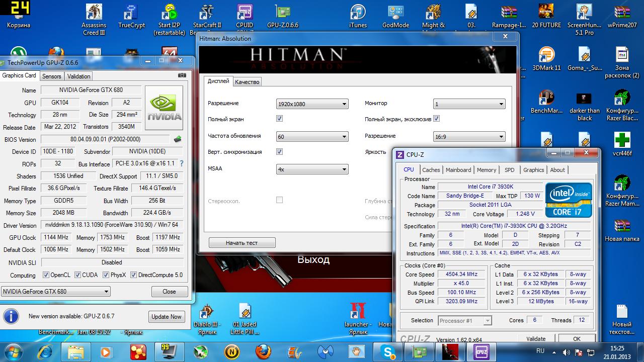
Task: Click the system clock in the tray
Action: 617,351
